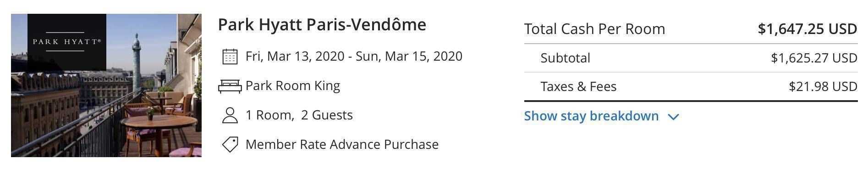
Task: Click the Total Cash Per Room label
Action: tap(594, 29)
